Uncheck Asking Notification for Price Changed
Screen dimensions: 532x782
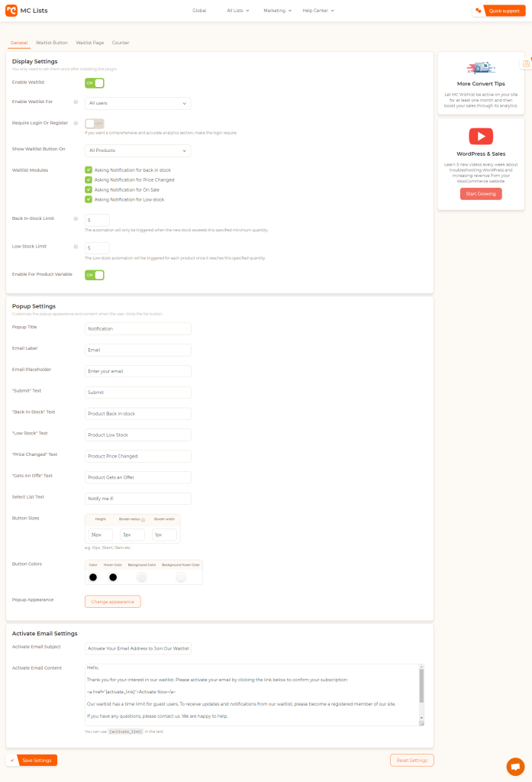click(89, 179)
